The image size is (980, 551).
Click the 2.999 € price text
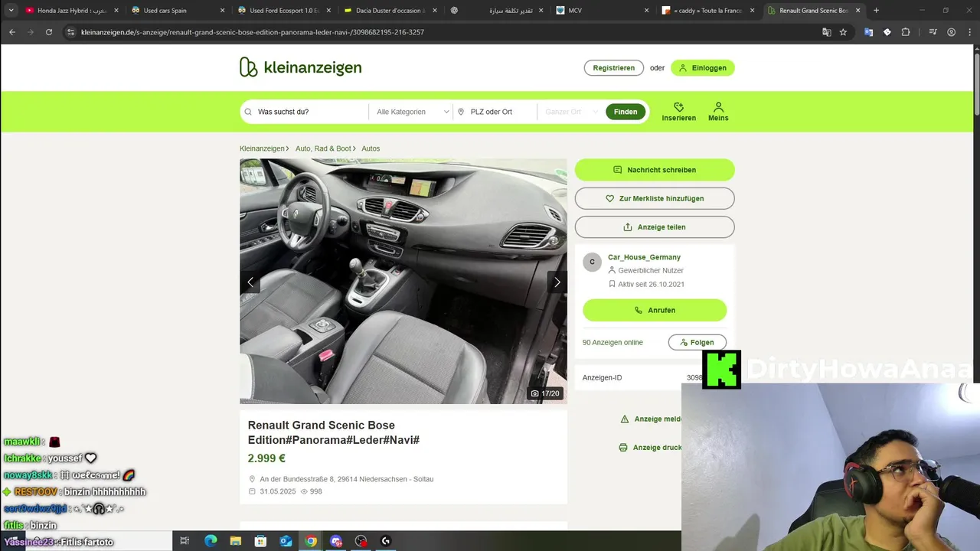click(266, 458)
